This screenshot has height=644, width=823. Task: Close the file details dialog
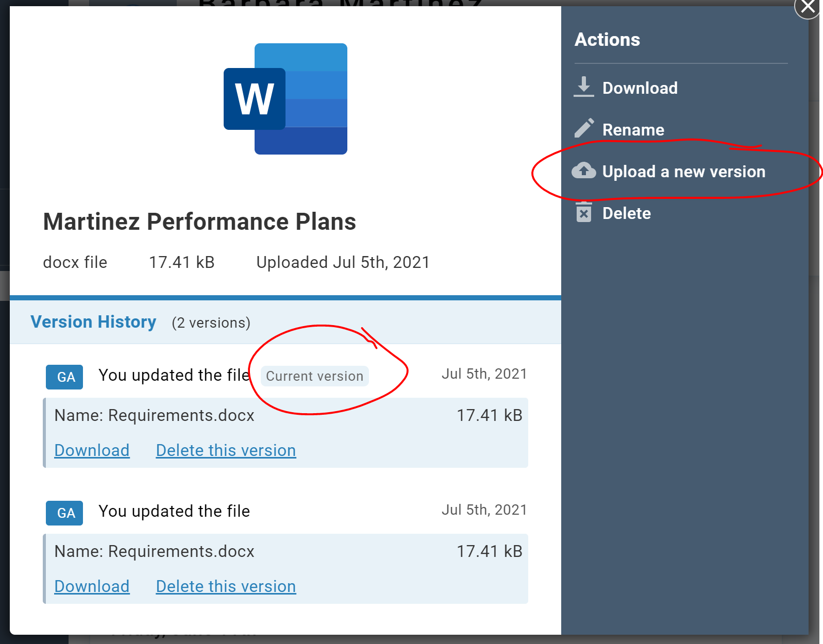pyautogui.click(x=808, y=7)
